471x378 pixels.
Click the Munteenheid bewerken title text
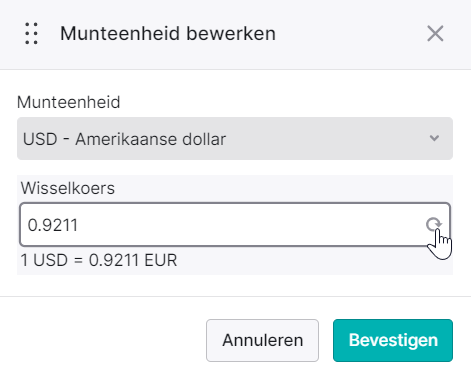(x=168, y=34)
